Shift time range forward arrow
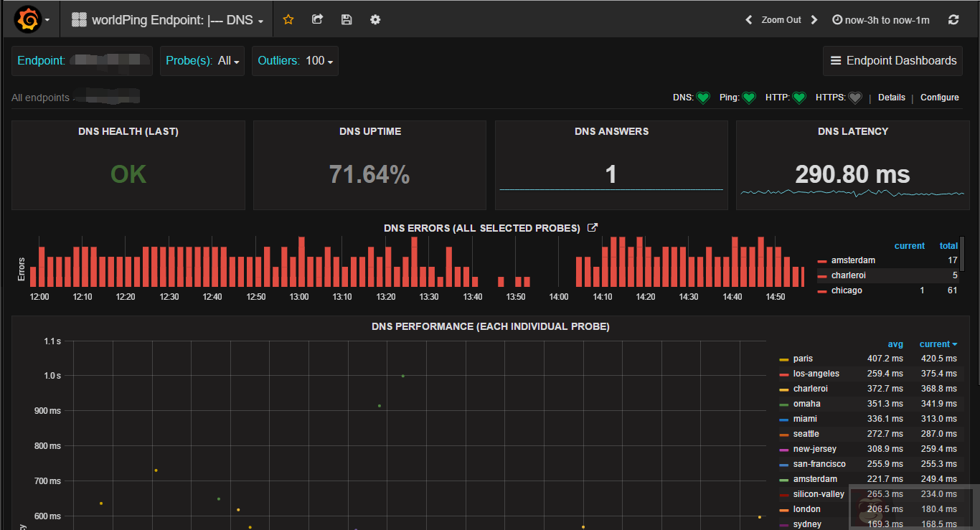 [x=814, y=20]
